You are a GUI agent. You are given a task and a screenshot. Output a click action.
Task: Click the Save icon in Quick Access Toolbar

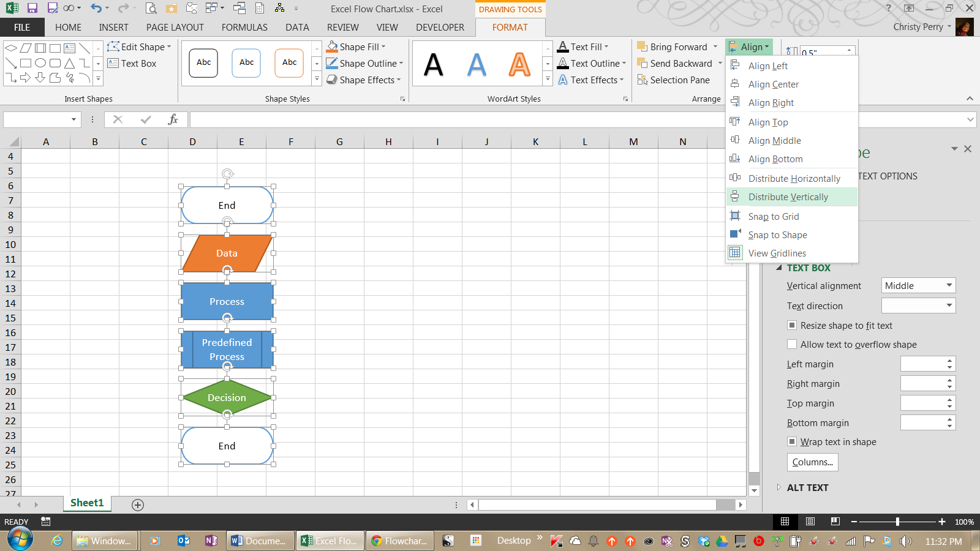32,9
